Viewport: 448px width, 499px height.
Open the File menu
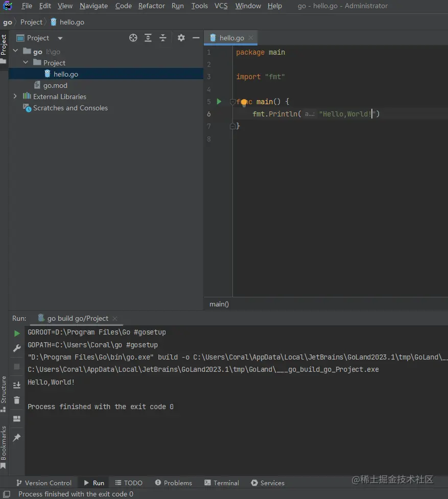click(27, 6)
